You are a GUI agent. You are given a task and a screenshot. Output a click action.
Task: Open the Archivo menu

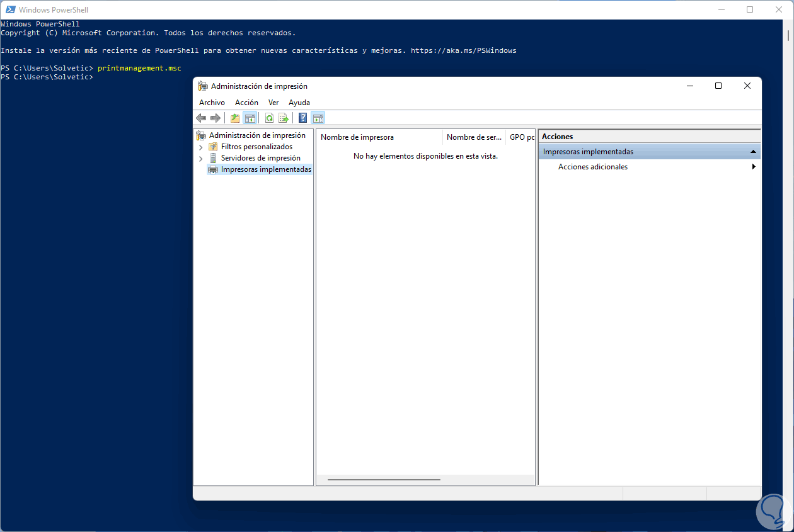(x=212, y=103)
